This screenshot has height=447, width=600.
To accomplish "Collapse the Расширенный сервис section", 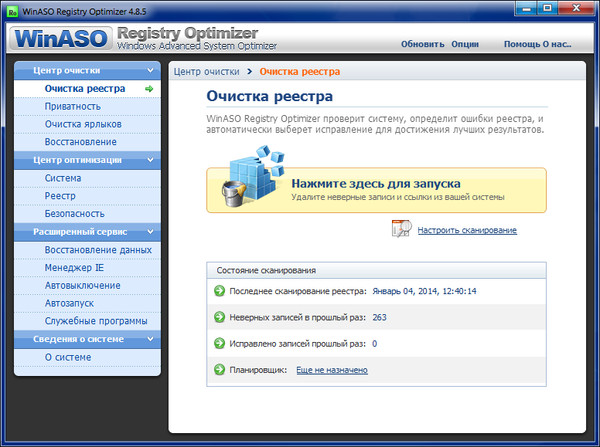I will [150, 232].
